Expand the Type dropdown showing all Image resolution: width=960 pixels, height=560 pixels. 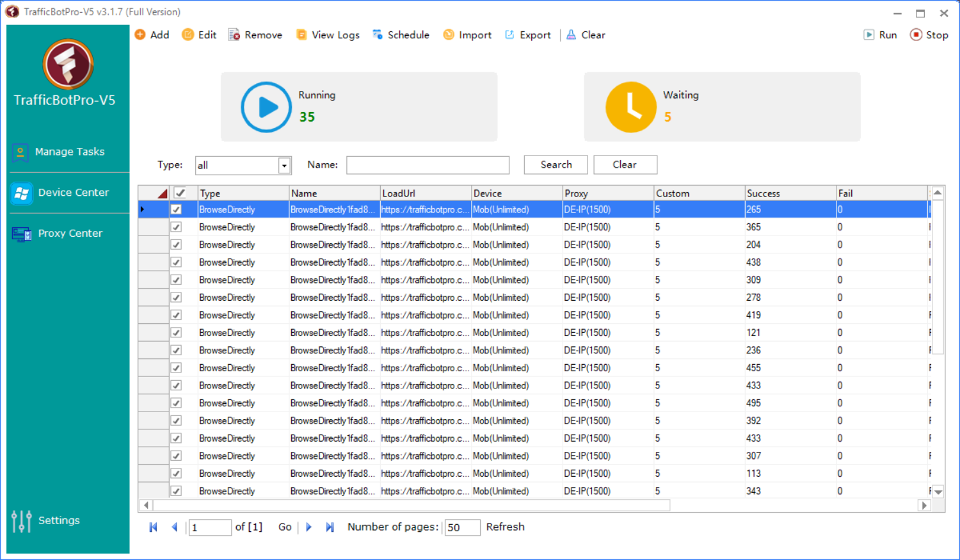coord(284,165)
